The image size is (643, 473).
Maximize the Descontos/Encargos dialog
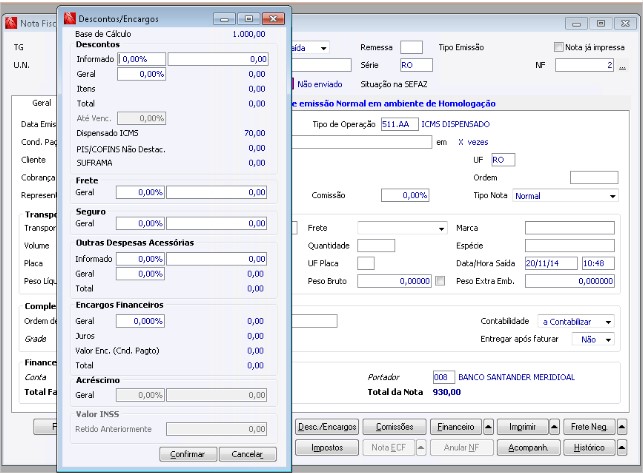248,19
